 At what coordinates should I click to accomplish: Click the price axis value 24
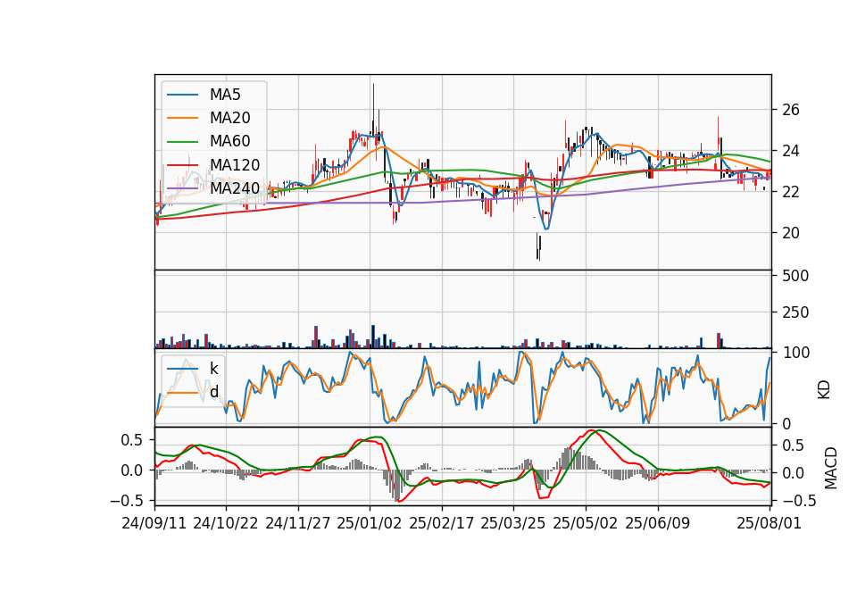791,151
